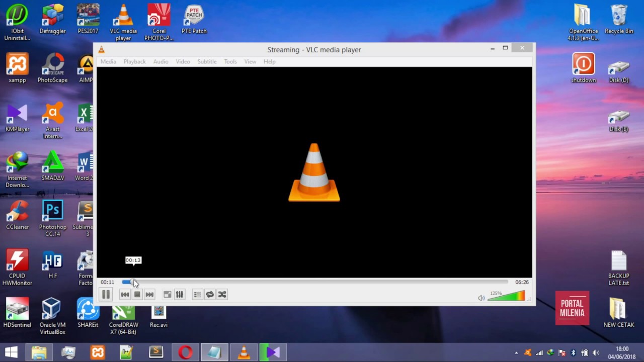Toggle the VLC playlist view

(x=197, y=295)
